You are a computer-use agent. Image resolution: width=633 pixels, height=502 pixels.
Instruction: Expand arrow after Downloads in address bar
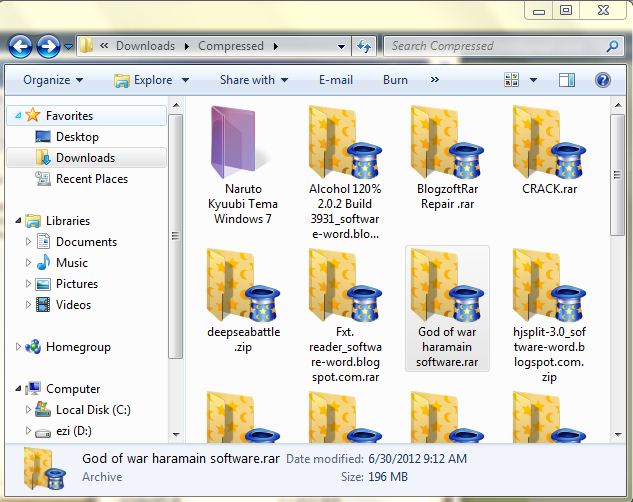187,46
